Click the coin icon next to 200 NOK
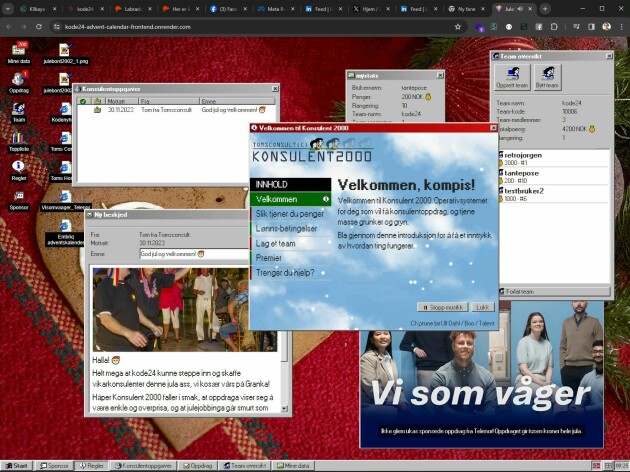 (x=428, y=97)
